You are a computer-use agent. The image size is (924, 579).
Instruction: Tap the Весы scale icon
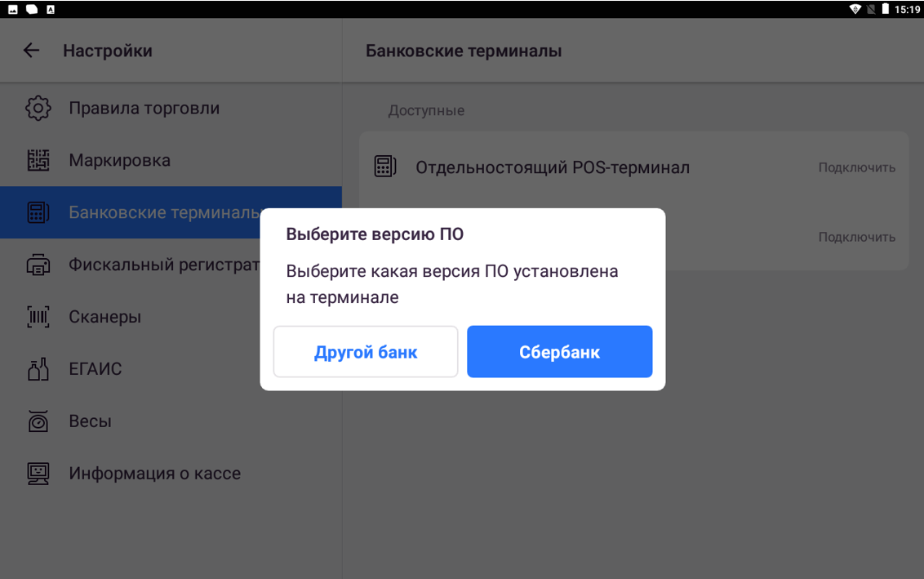(x=38, y=421)
